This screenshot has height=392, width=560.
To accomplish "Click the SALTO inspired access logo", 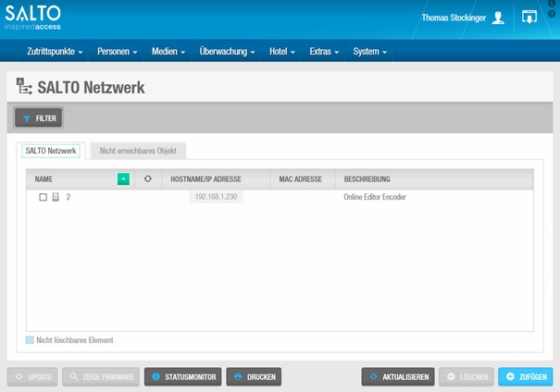I will 32,18.
